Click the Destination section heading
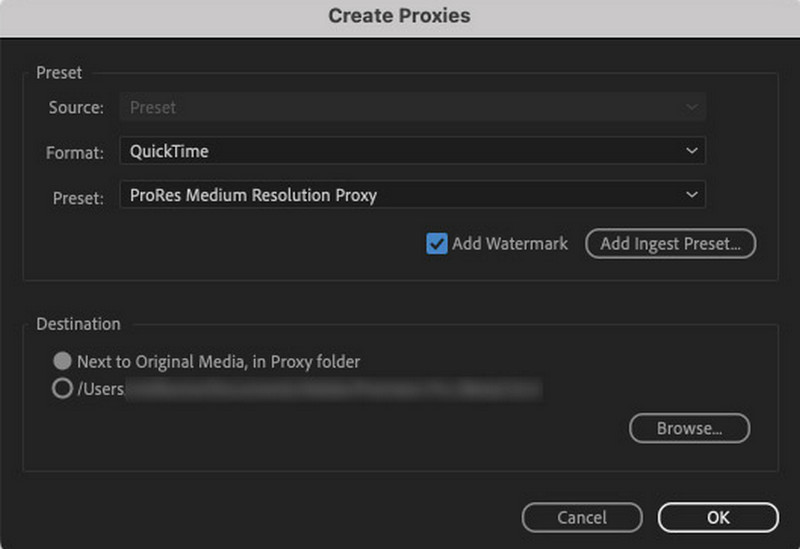Image resolution: width=800 pixels, height=549 pixels. coord(78,324)
